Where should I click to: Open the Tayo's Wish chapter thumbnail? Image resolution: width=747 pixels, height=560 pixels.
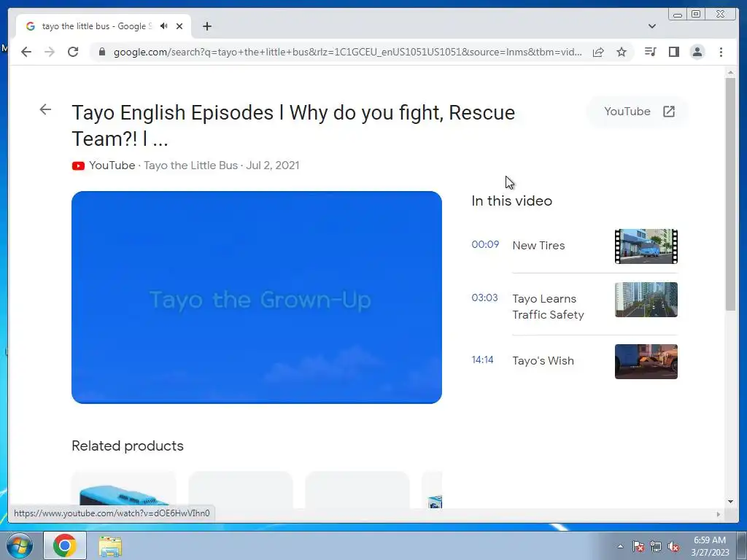click(646, 362)
